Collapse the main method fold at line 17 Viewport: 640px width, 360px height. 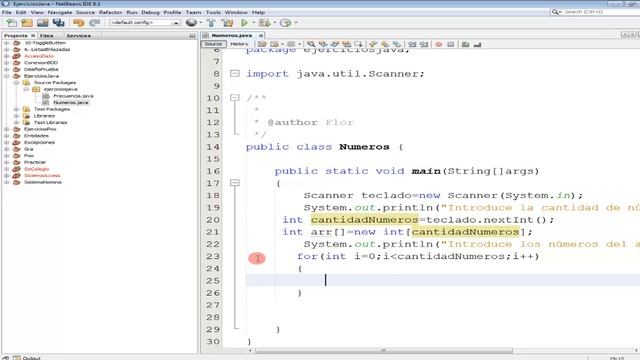coord(235,183)
